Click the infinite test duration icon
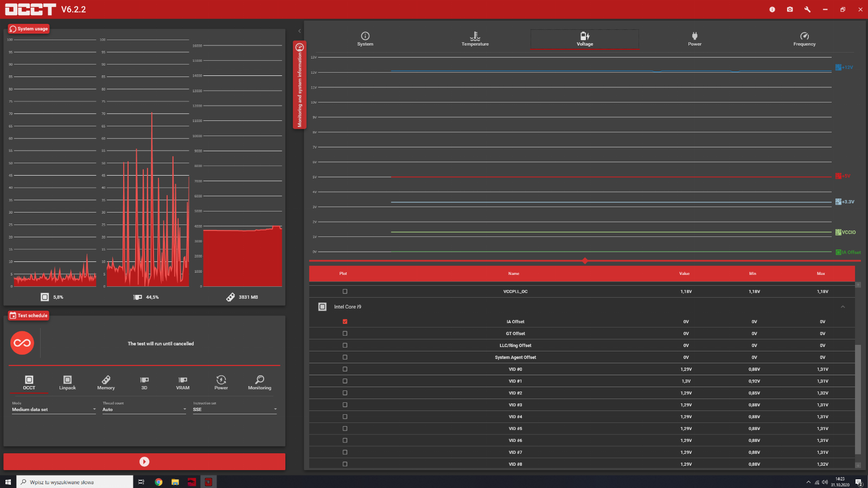Screen dimensions: 868x488 coord(22,343)
